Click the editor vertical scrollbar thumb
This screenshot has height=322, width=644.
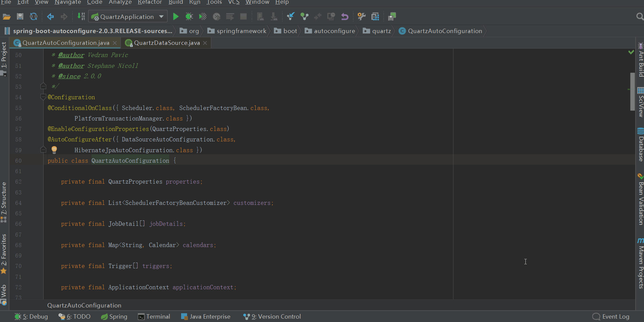click(x=633, y=91)
